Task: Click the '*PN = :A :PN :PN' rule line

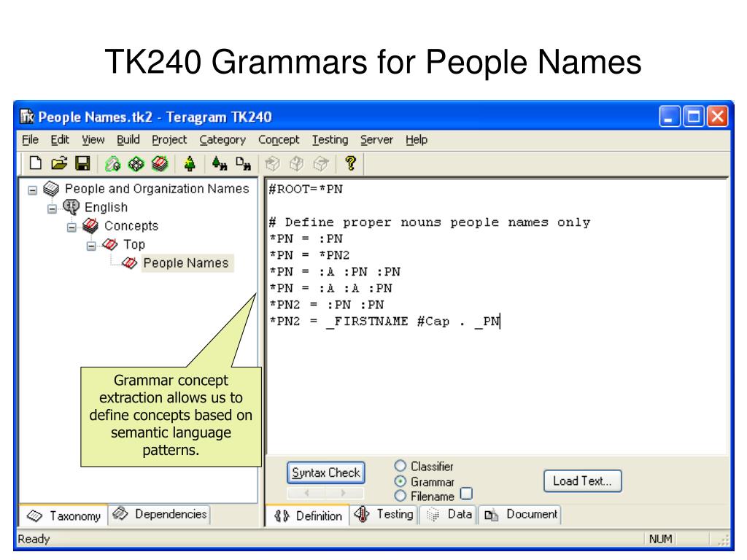Action: [334, 272]
